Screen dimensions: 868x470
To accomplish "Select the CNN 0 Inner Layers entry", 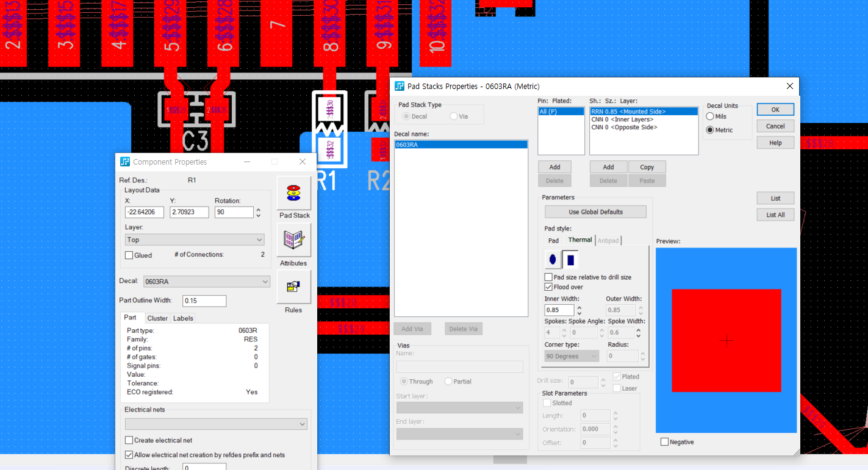I will [x=622, y=119].
